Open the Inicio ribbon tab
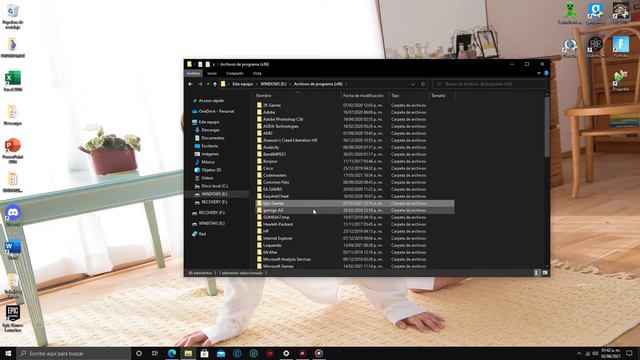640x360 pixels. click(212, 73)
